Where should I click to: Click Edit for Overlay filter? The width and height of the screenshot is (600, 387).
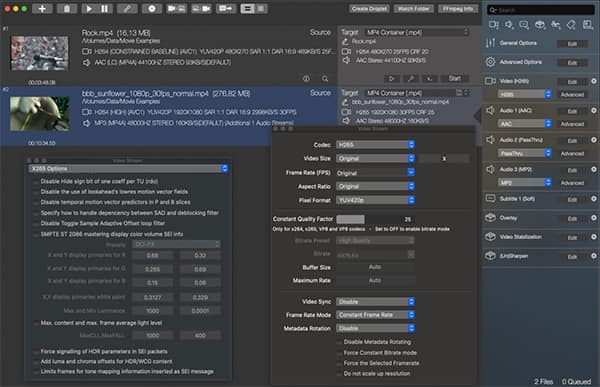point(572,219)
